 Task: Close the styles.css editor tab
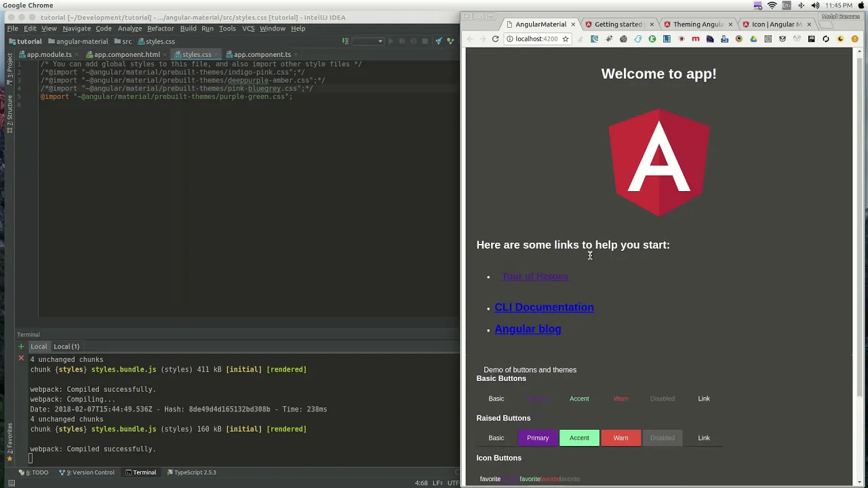pyautogui.click(x=217, y=54)
